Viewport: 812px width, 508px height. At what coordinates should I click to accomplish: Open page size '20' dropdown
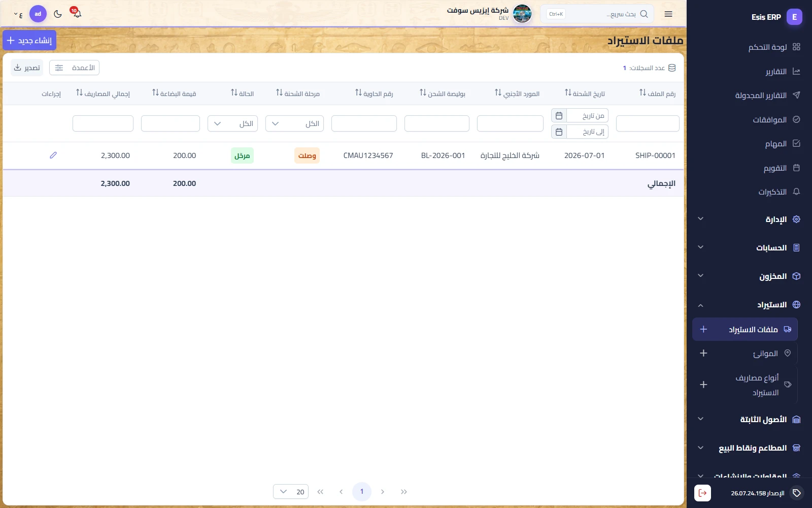(291, 492)
